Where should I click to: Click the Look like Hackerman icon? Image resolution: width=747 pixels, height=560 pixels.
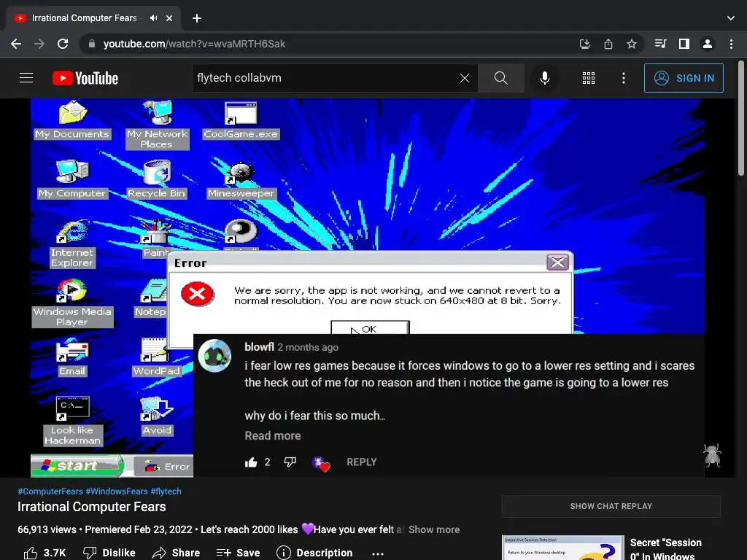72,421
